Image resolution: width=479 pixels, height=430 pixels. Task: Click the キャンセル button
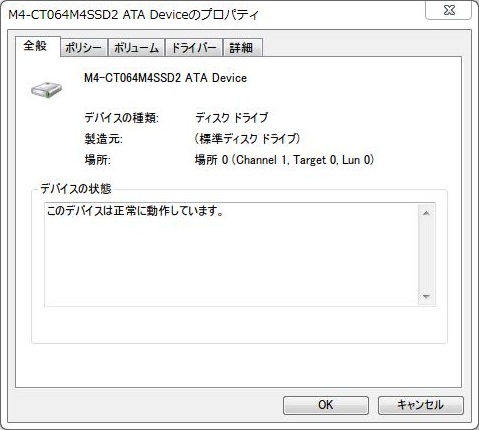421,405
